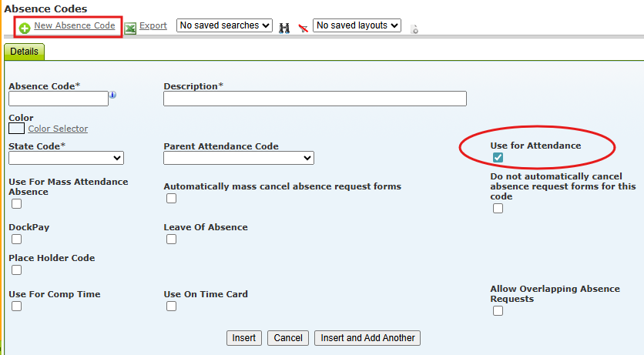Viewport: 644px width, 355px height.
Task: Click the green plus New Absence Code icon
Action: (x=25, y=28)
